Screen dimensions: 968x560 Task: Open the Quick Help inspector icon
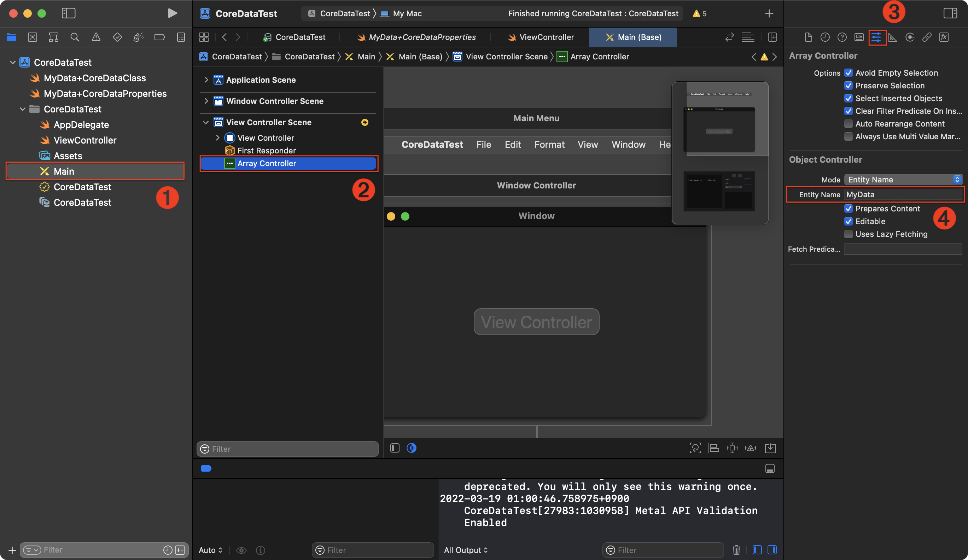842,37
